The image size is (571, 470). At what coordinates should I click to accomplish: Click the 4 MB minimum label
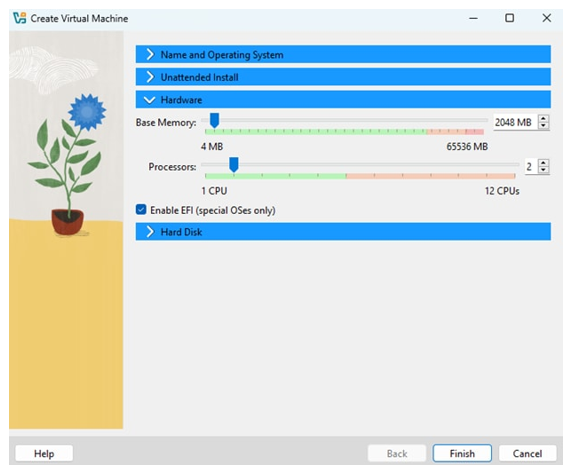click(x=212, y=147)
